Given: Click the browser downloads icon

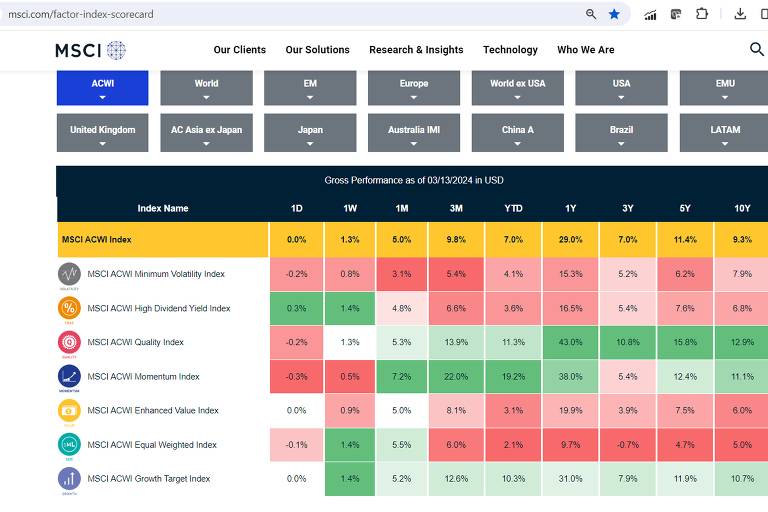Looking at the screenshot, I should point(740,14).
